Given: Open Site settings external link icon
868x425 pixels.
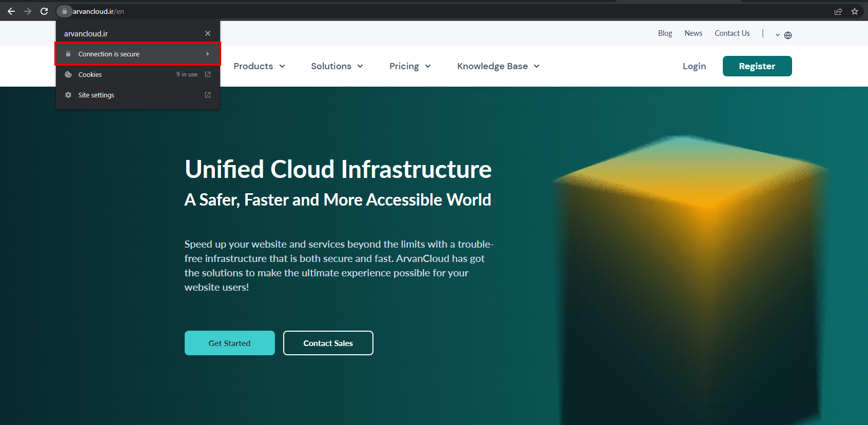Looking at the screenshot, I should 208,95.
